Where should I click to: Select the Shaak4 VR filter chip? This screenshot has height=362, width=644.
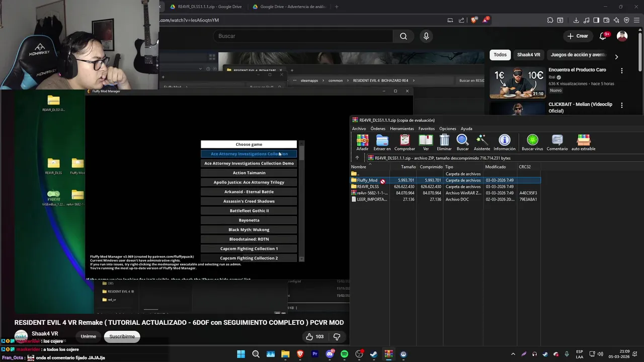529,55
